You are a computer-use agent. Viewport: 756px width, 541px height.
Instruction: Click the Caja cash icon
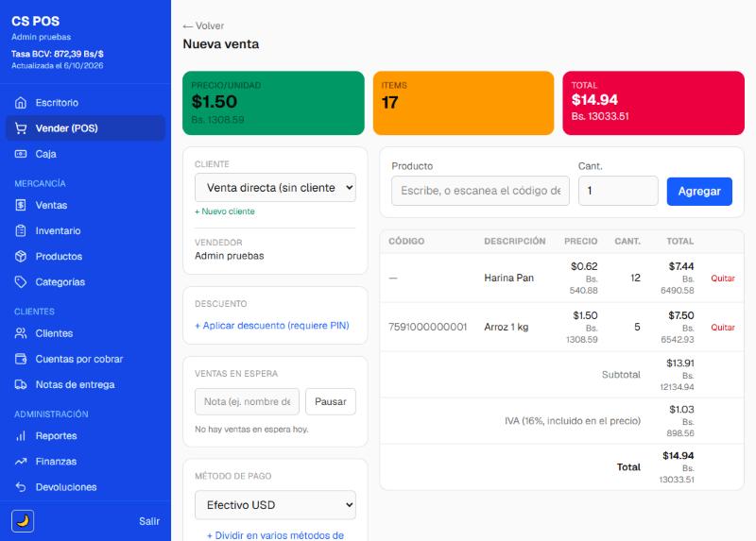(x=21, y=154)
